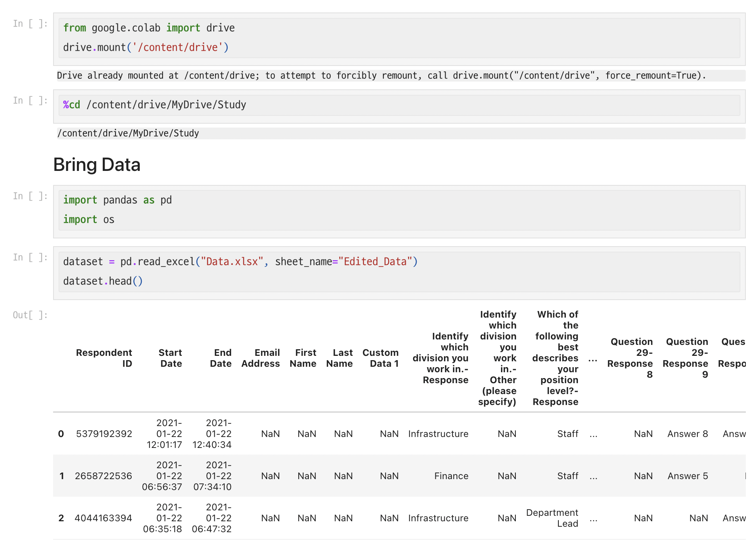
Task: Click the drive mount code cell
Action: pyautogui.click(x=398, y=38)
